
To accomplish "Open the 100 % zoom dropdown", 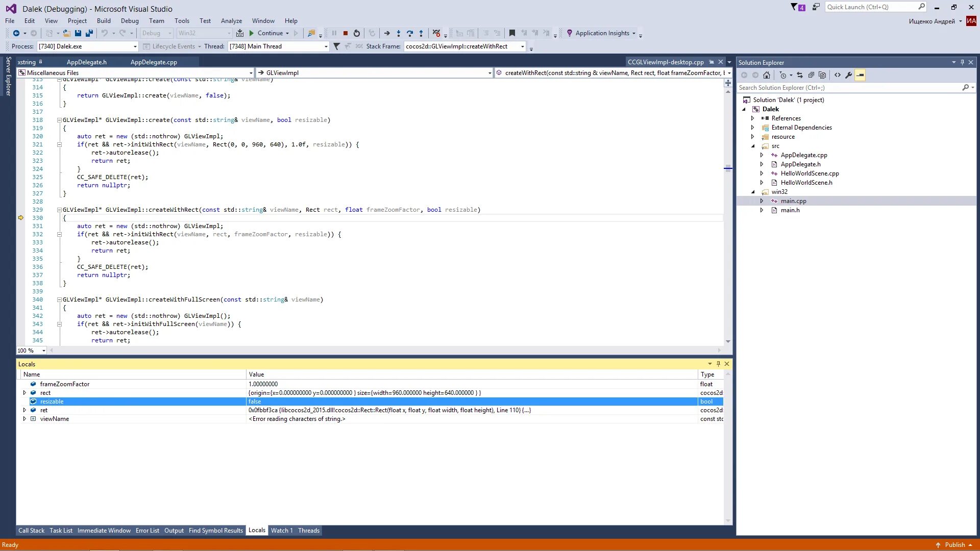I will click(31, 350).
